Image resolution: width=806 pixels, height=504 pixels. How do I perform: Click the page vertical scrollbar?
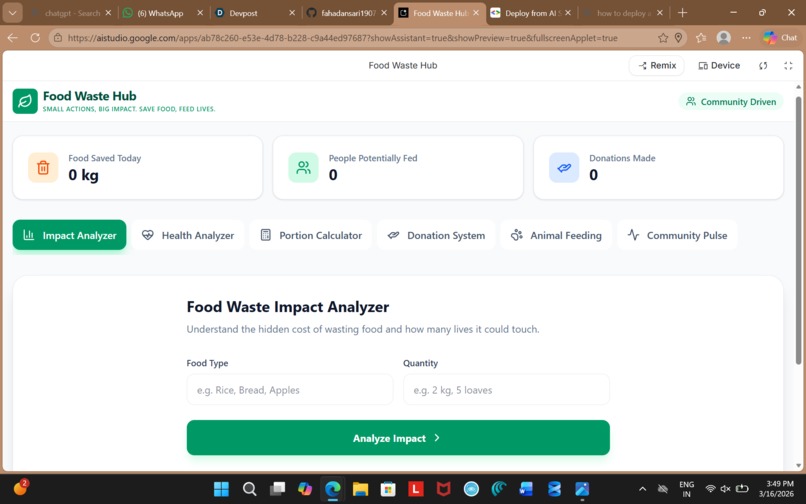click(x=798, y=229)
